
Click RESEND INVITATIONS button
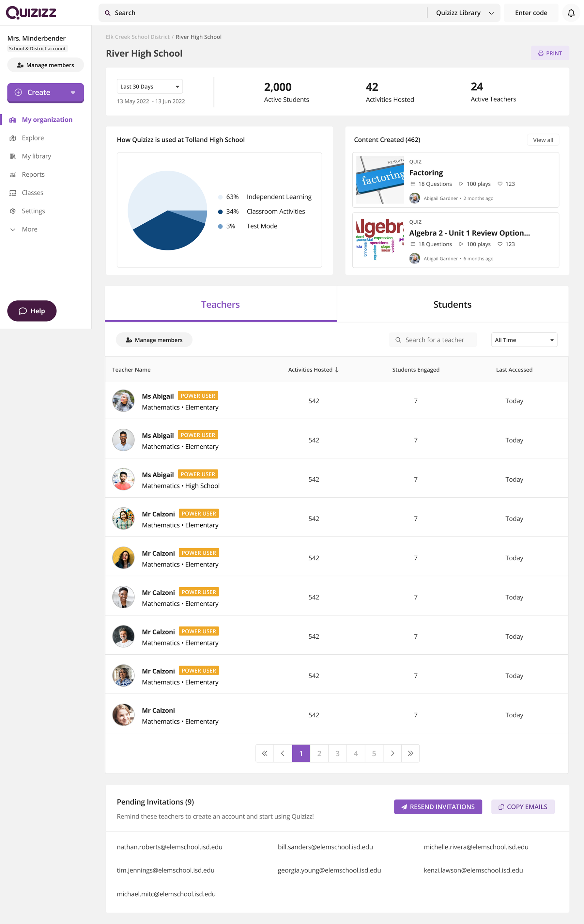coord(438,806)
